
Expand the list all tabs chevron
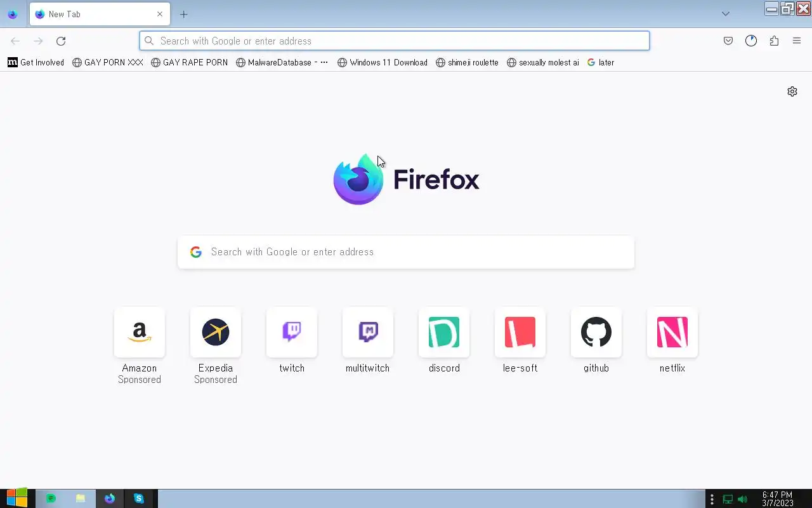726,14
